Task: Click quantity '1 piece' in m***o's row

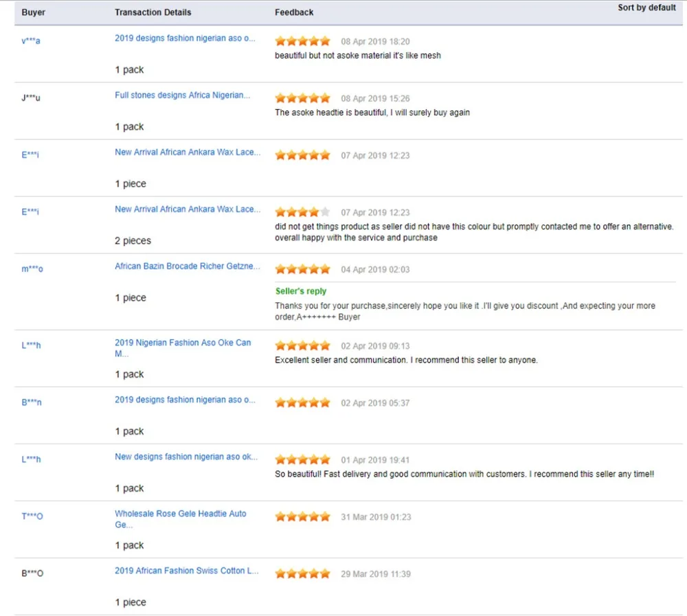Action: click(x=130, y=297)
